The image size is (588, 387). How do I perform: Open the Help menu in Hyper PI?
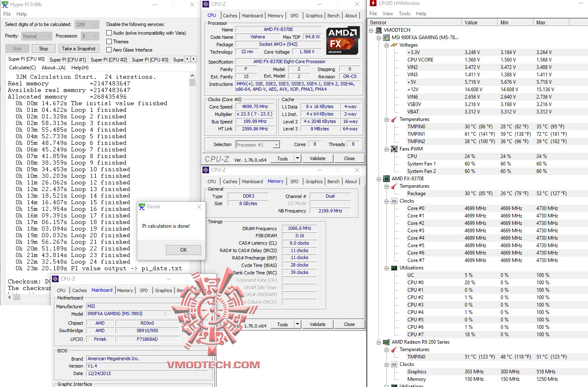(21, 14)
